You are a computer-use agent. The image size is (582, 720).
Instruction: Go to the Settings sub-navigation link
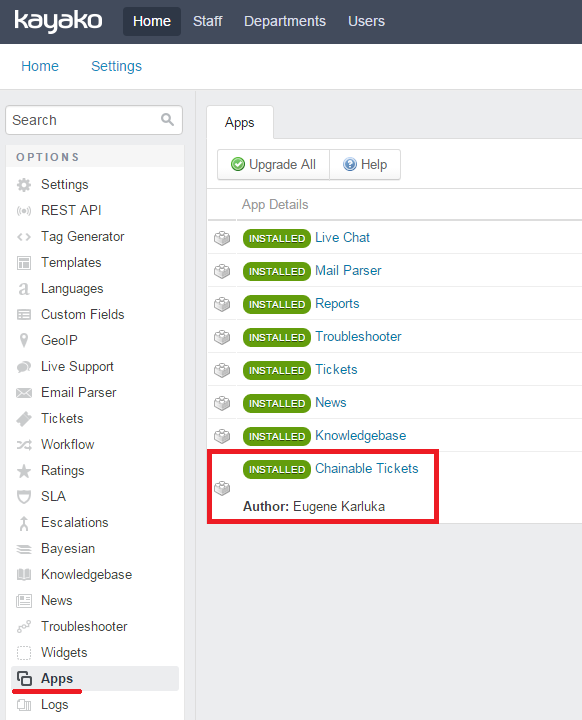pyautogui.click(x=117, y=66)
